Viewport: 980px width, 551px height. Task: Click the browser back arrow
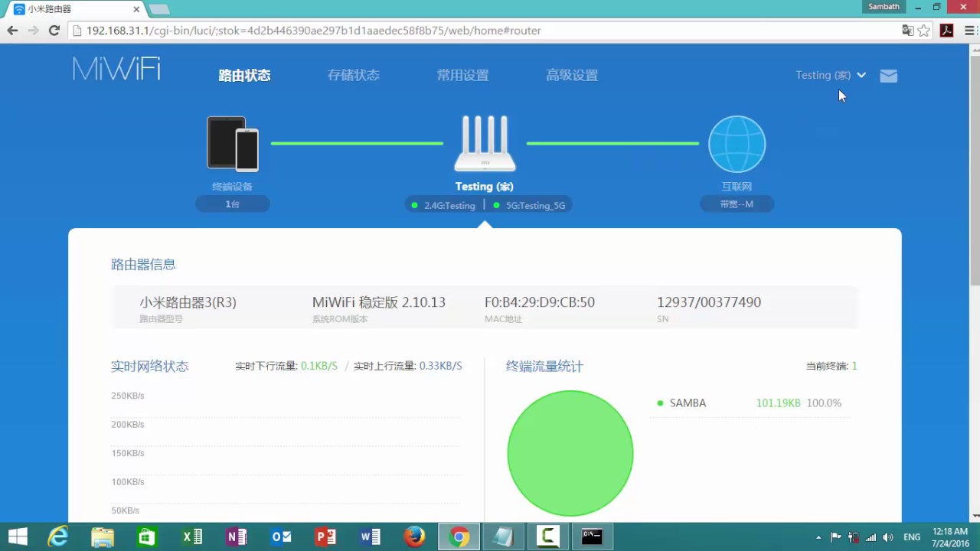tap(12, 31)
